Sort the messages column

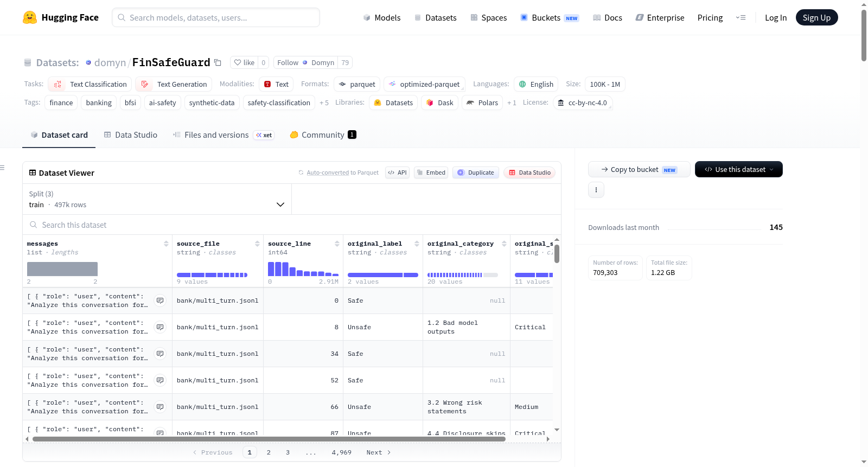[x=166, y=244]
